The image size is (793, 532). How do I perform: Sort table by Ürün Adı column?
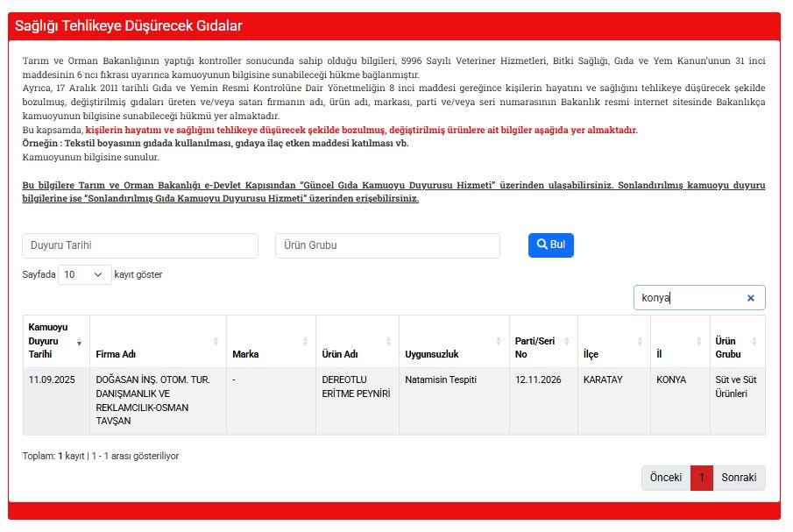coord(357,354)
